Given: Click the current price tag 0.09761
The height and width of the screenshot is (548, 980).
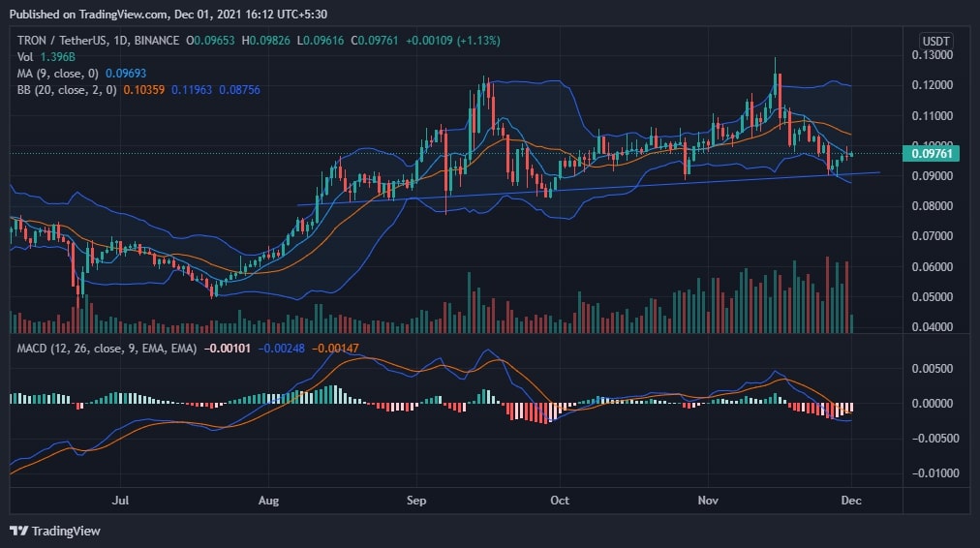Looking at the screenshot, I should pyautogui.click(x=935, y=153).
